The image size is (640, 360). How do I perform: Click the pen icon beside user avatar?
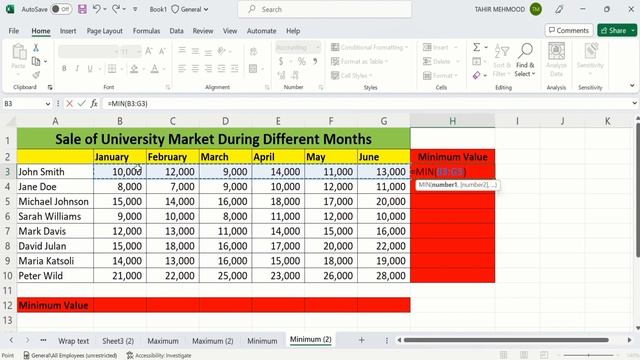(559, 9)
